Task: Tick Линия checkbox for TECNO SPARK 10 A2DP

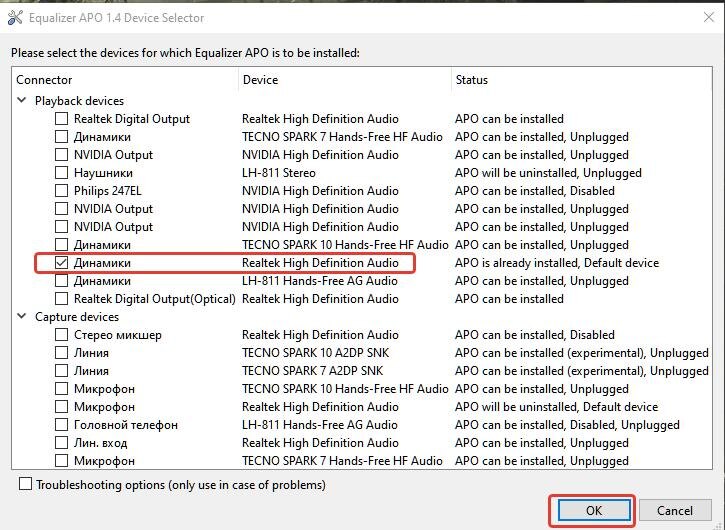Action: [61, 352]
